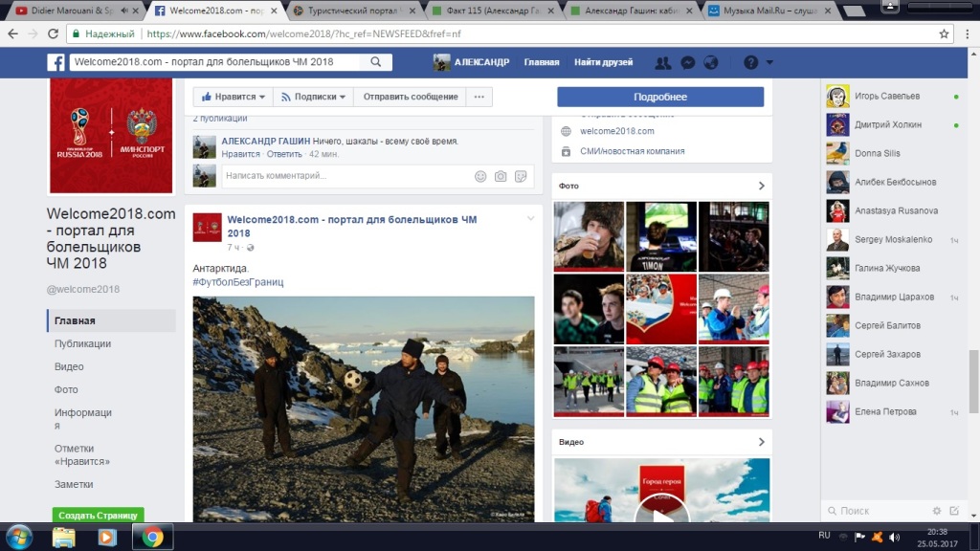Select Видео in the page sidebar
Image resolution: width=980 pixels, height=551 pixels.
(69, 366)
